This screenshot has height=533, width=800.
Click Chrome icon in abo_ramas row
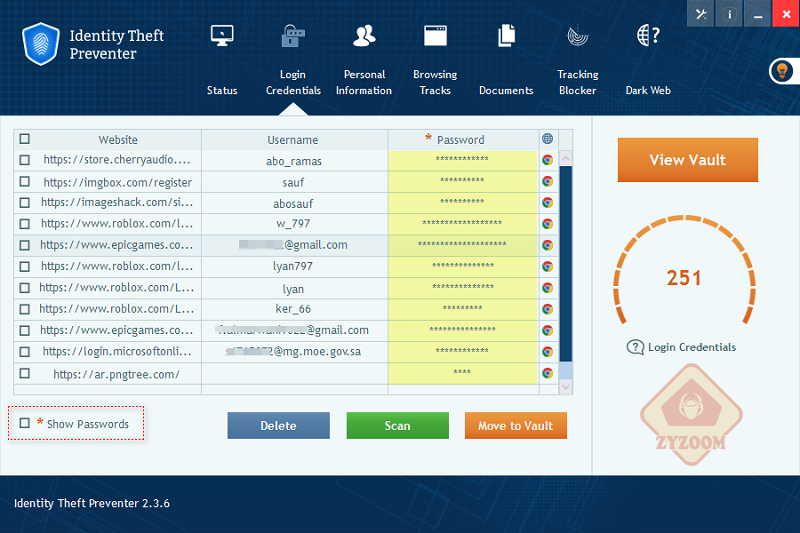(547, 160)
